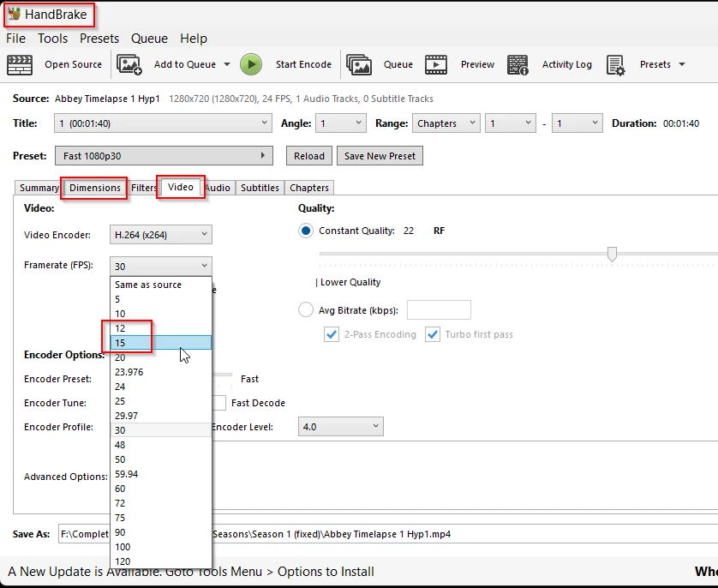Open the File menu
Image resolution: width=718 pixels, height=588 pixels.
(x=15, y=39)
